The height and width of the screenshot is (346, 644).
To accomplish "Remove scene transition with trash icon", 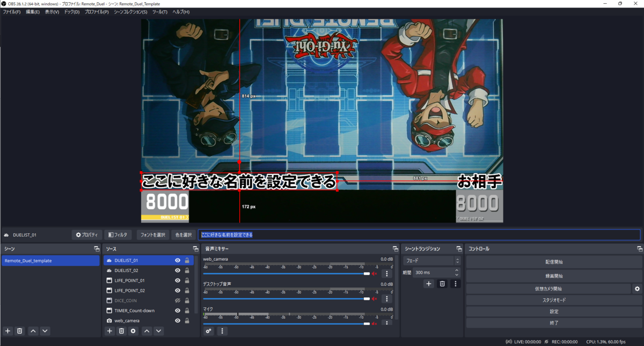I will (442, 284).
